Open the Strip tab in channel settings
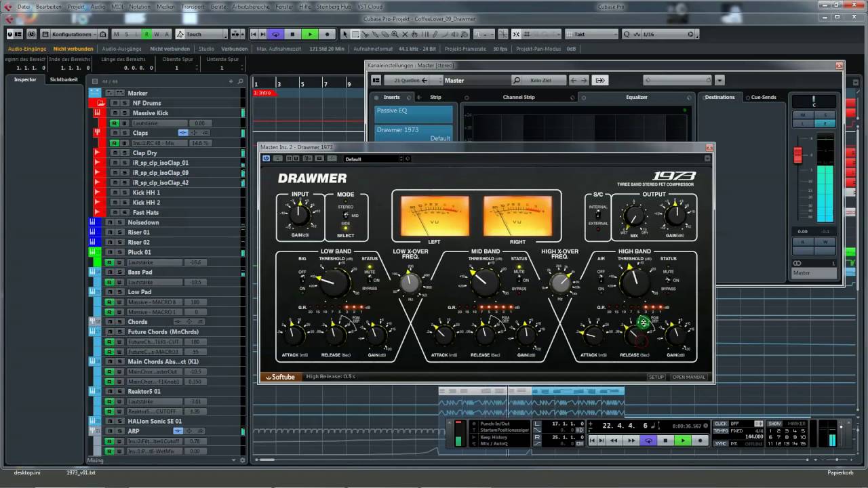Viewport: 868px width, 488px height. coord(435,97)
